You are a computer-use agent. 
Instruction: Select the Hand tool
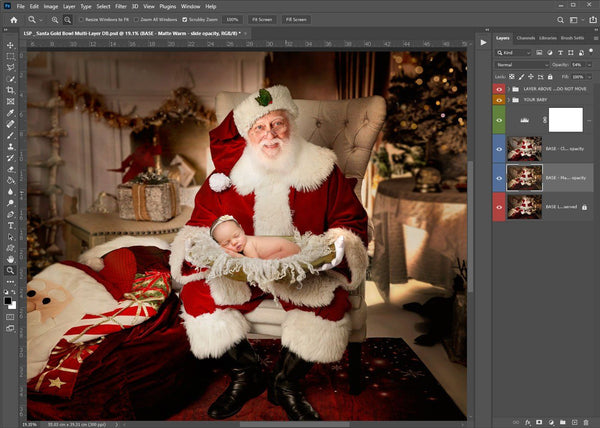(x=11, y=257)
